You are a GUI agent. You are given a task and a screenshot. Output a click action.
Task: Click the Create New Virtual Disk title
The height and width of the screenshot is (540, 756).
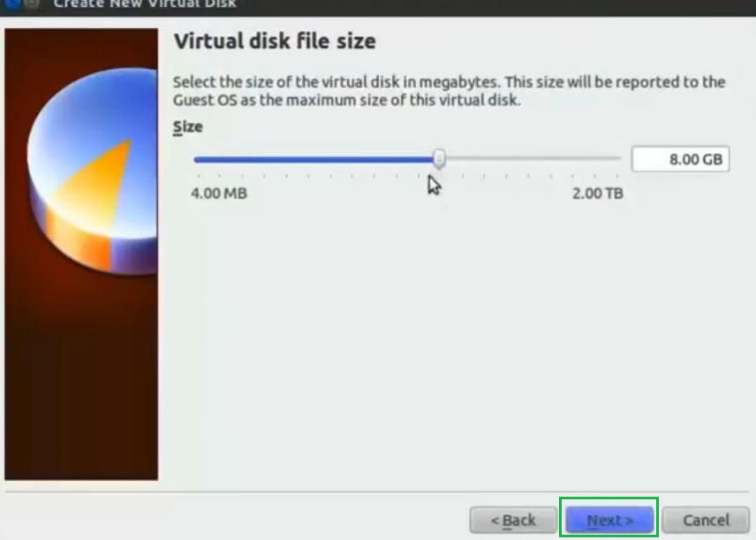click(145, 4)
